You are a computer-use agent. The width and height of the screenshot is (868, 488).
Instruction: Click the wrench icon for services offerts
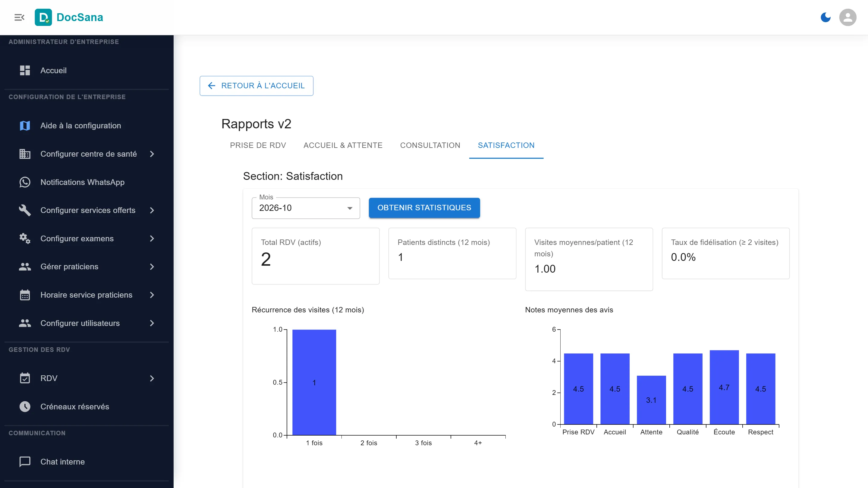(x=25, y=210)
